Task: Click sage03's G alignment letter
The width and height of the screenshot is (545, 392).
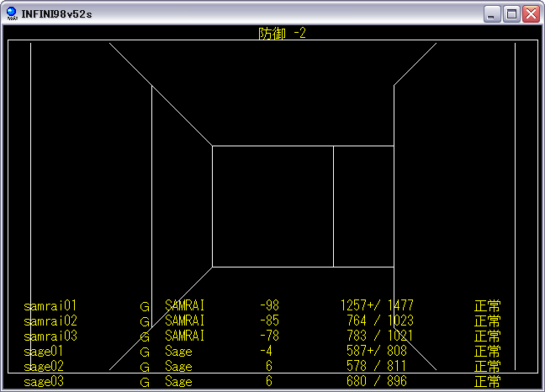Action: click(145, 383)
